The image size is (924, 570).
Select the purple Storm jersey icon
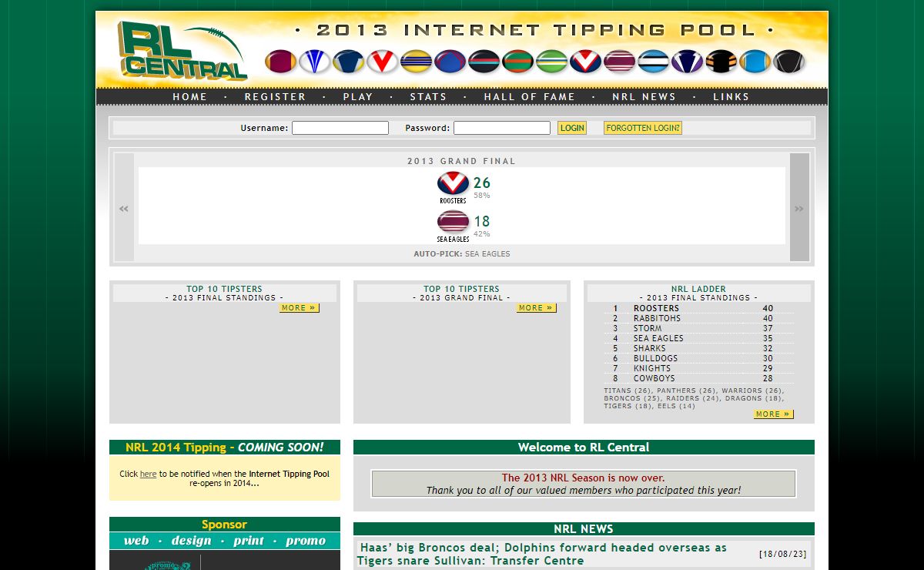coord(688,62)
